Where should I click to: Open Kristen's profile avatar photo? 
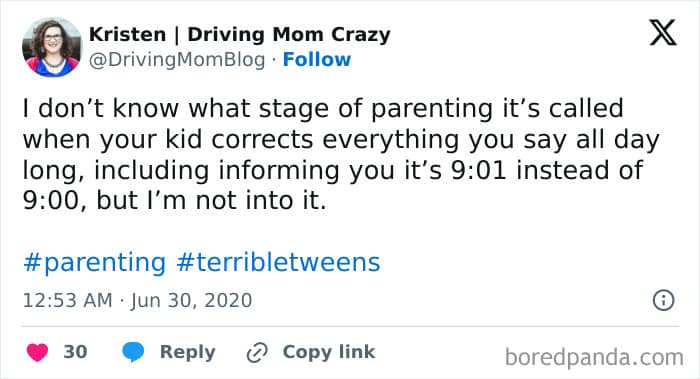[x=52, y=47]
